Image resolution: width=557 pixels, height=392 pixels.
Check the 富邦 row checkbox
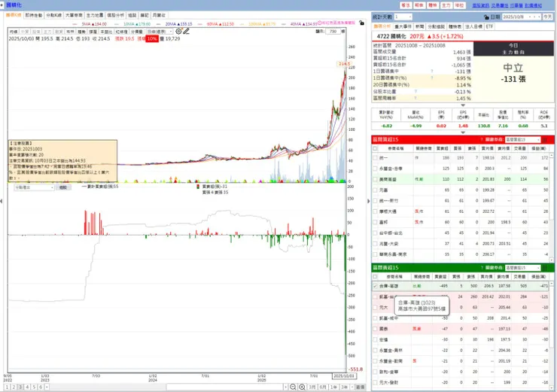click(x=375, y=222)
